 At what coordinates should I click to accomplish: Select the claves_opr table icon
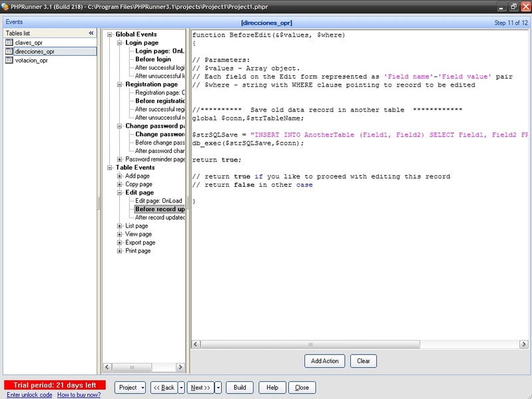pos(9,43)
